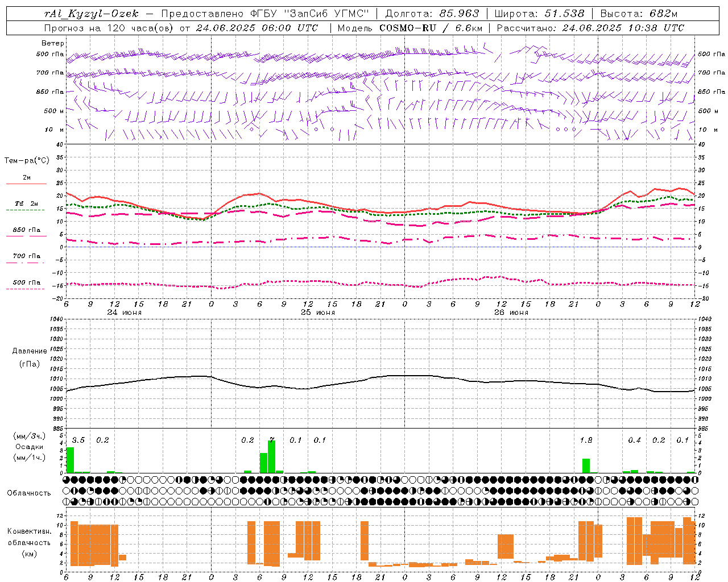Click the Ветер wind panel label
Screen dimensions: 728x582
(x=53, y=43)
